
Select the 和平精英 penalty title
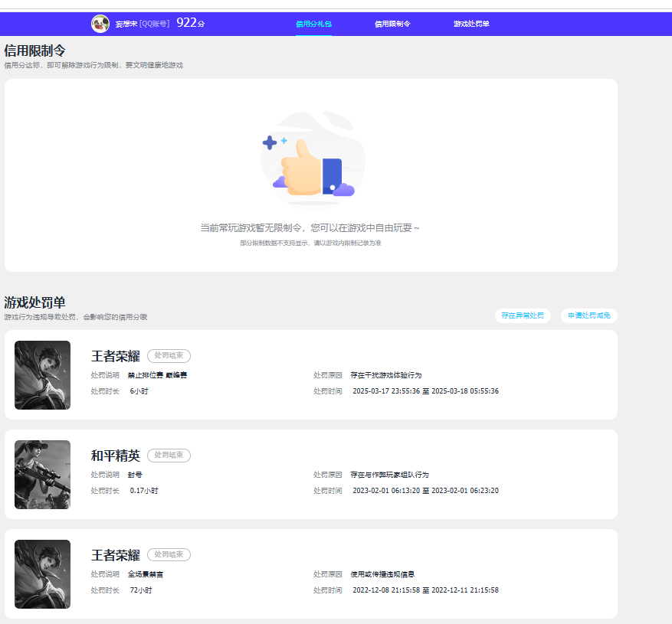tap(116, 456)
